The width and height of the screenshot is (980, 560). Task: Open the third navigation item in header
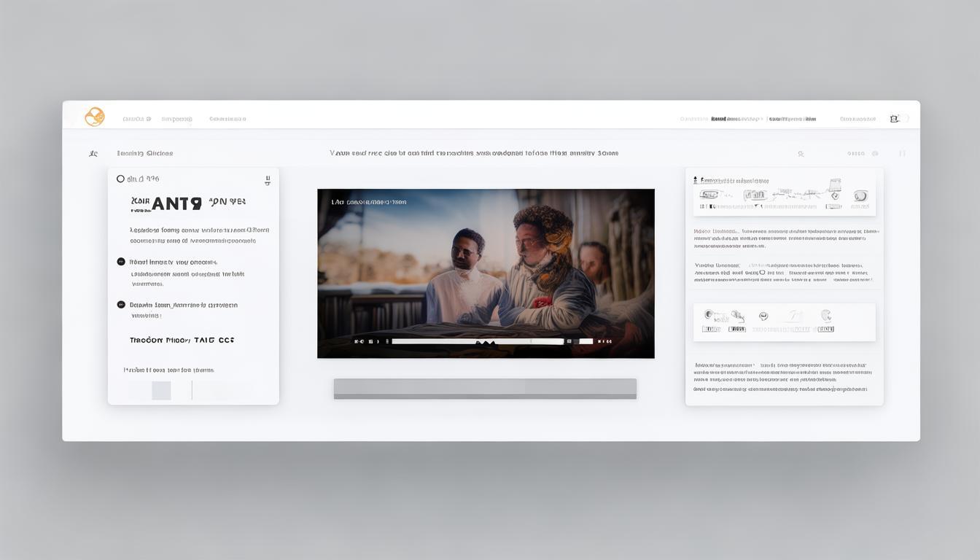pyautogui.click(x=227, y=119)
